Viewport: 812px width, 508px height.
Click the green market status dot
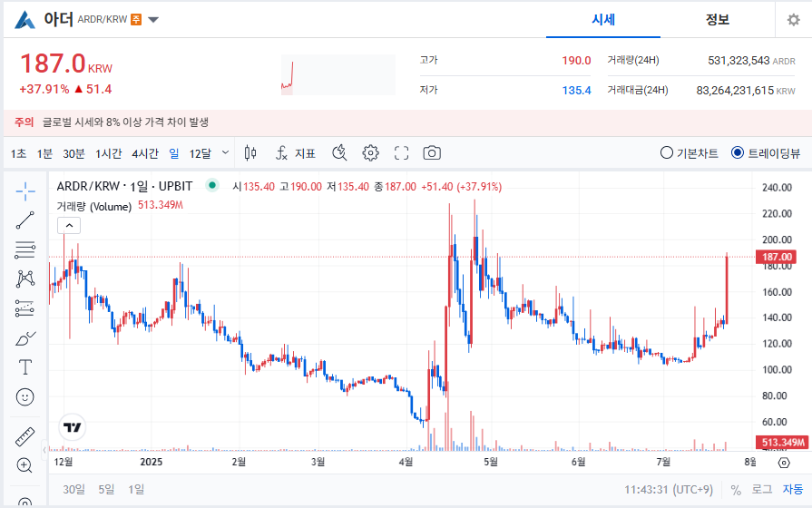click(211, 185)
